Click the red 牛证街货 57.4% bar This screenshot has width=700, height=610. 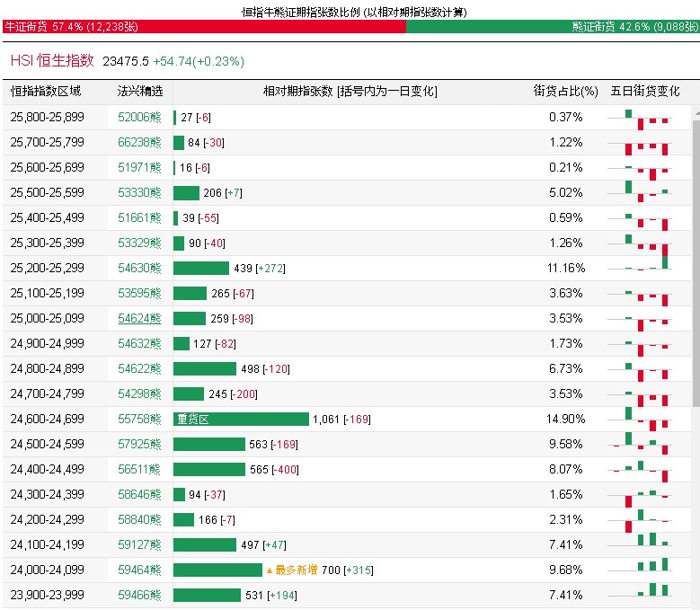205,26
